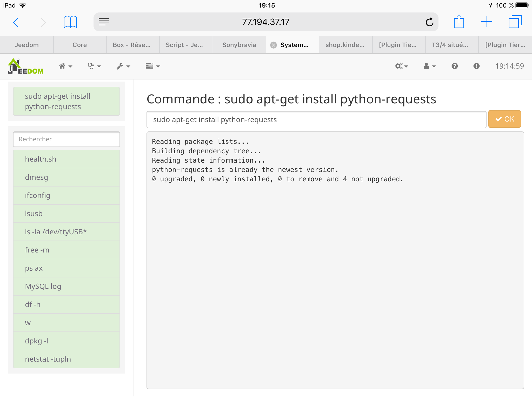Click the Jeedom logo
This screenshot has width=532, height=399.
click(25, 66)
